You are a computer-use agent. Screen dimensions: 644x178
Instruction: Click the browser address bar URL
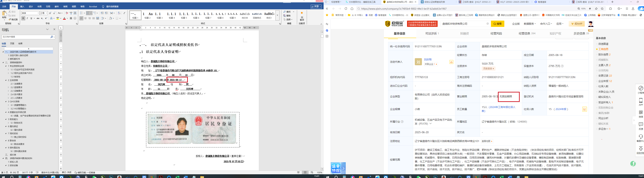pos(404,8)
